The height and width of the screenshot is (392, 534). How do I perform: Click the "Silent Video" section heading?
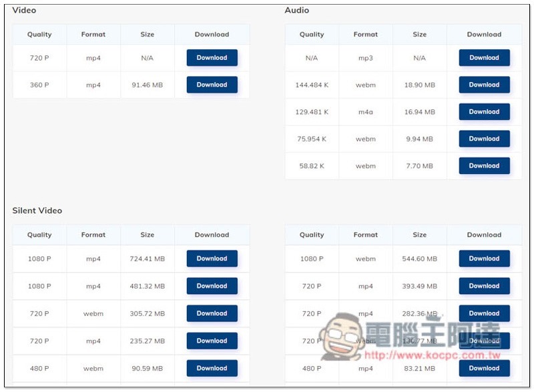point(37,211)
